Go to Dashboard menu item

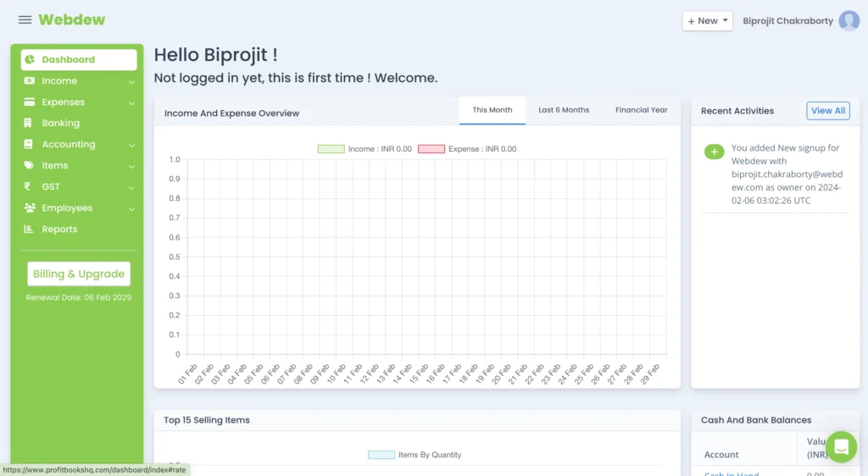(79, 59)
